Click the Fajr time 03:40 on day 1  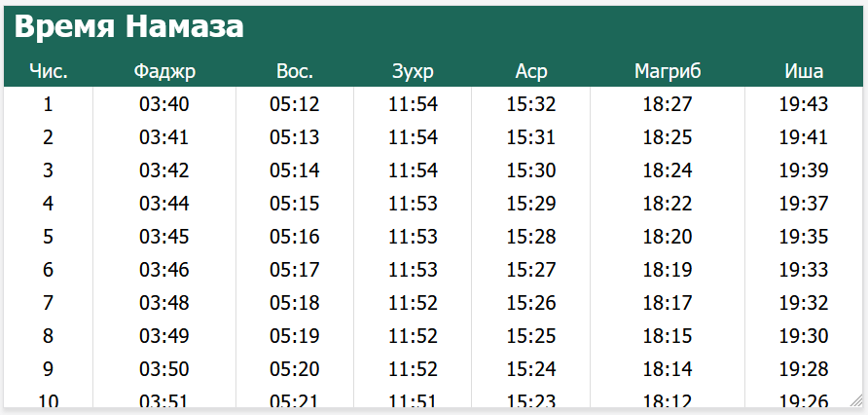(164, 104)
